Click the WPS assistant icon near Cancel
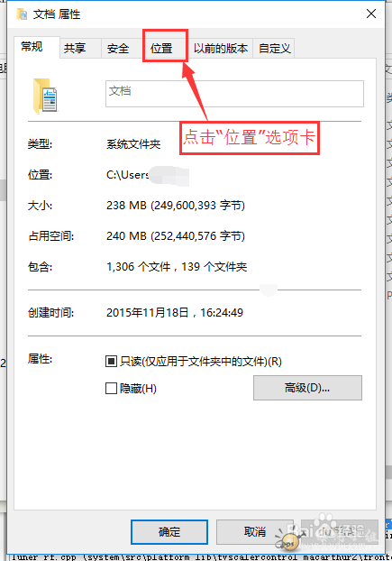 coord(288,542)
